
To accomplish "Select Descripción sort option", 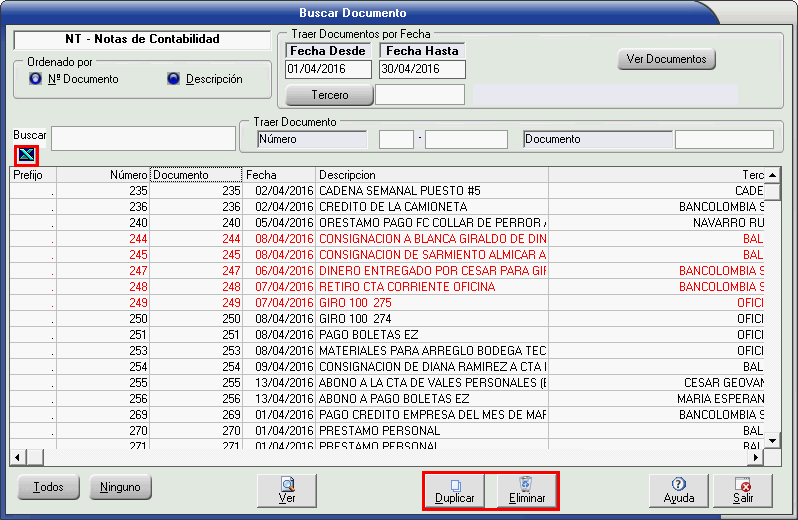I will tap(173, 79).
